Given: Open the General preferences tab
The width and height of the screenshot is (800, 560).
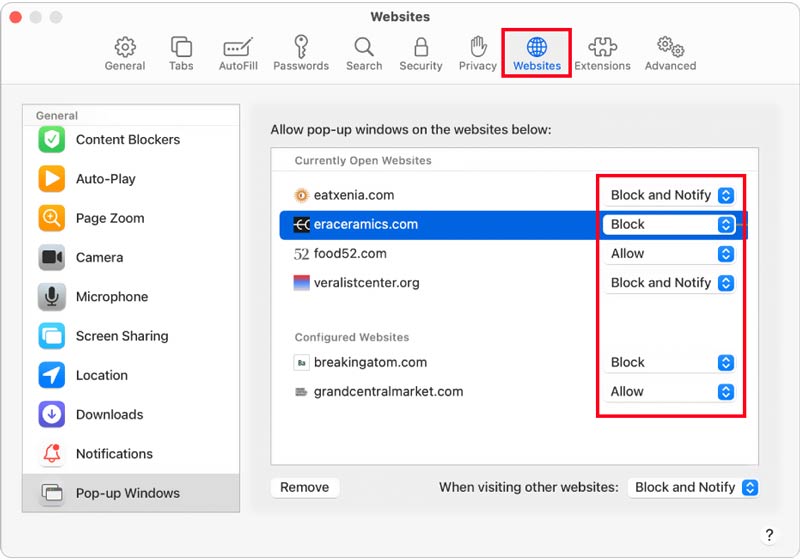Looking at the screenshot, I should coord(124,54).
